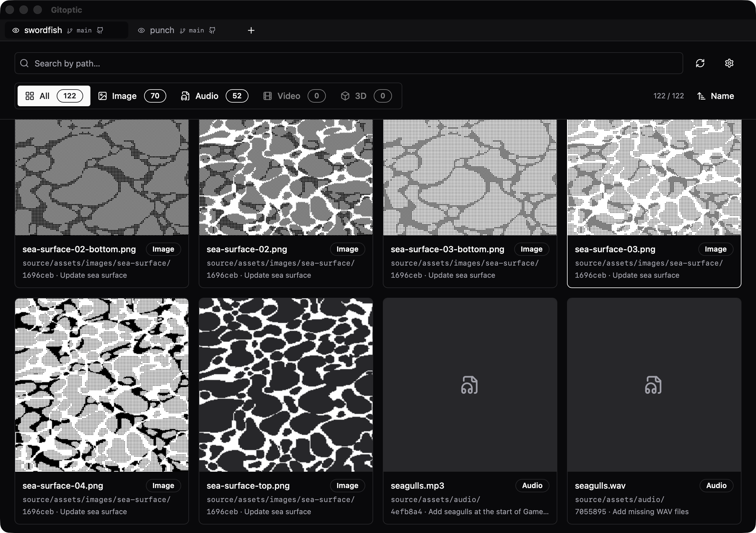756x533 pixels.
Task: Click the sort order icon beside Name
Action: point(701,96)
